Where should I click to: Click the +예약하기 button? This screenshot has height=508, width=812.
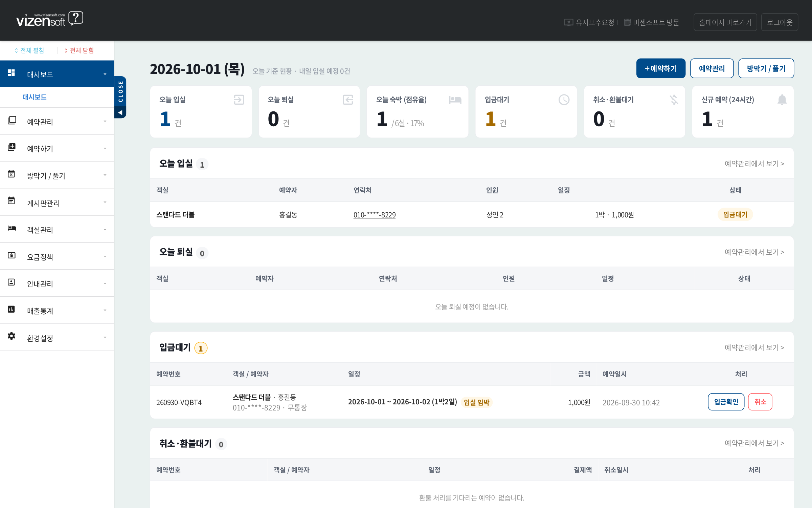click(661, 68)
